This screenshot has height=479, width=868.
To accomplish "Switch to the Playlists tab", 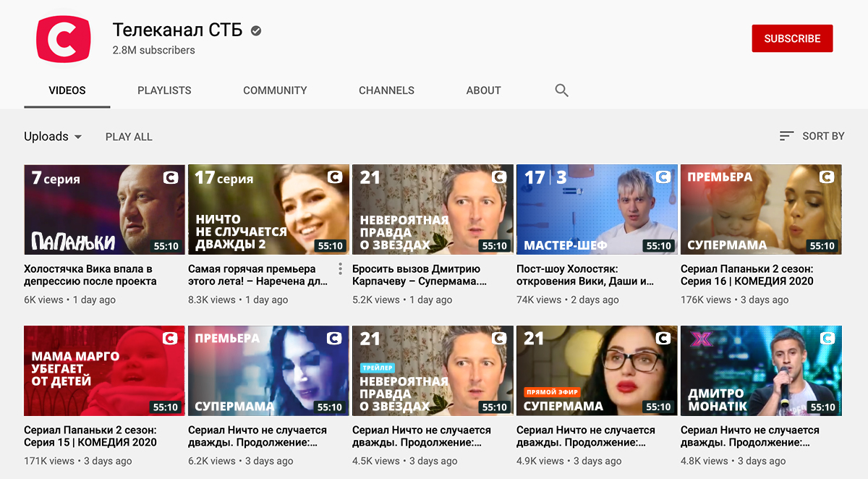I will pyautogui.click(x=164, y=90).
